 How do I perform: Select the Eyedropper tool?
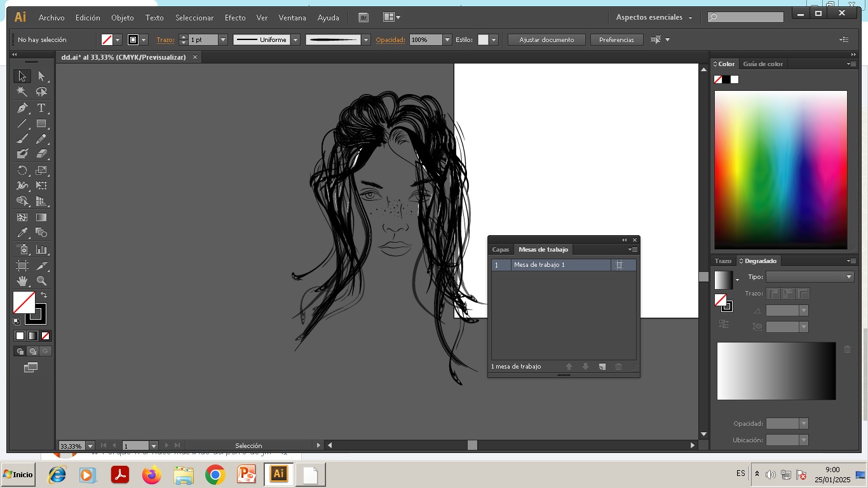pos(22,233)
